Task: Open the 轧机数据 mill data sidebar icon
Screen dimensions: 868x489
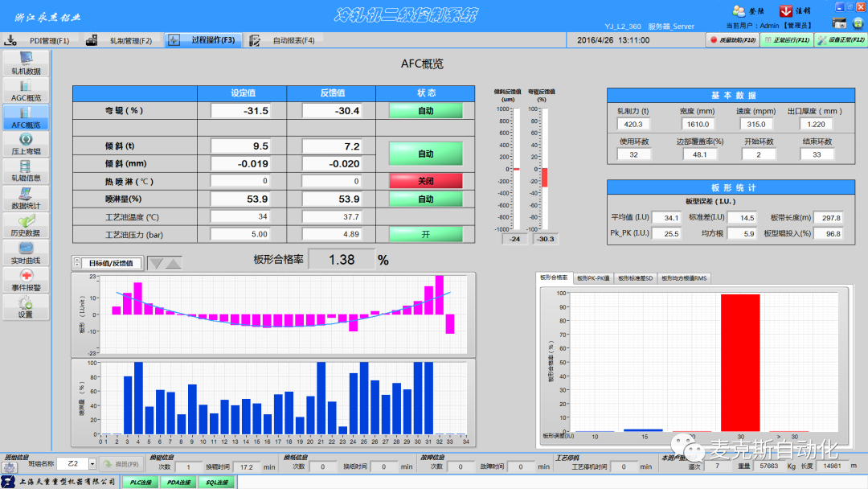Action: (26, 64)
